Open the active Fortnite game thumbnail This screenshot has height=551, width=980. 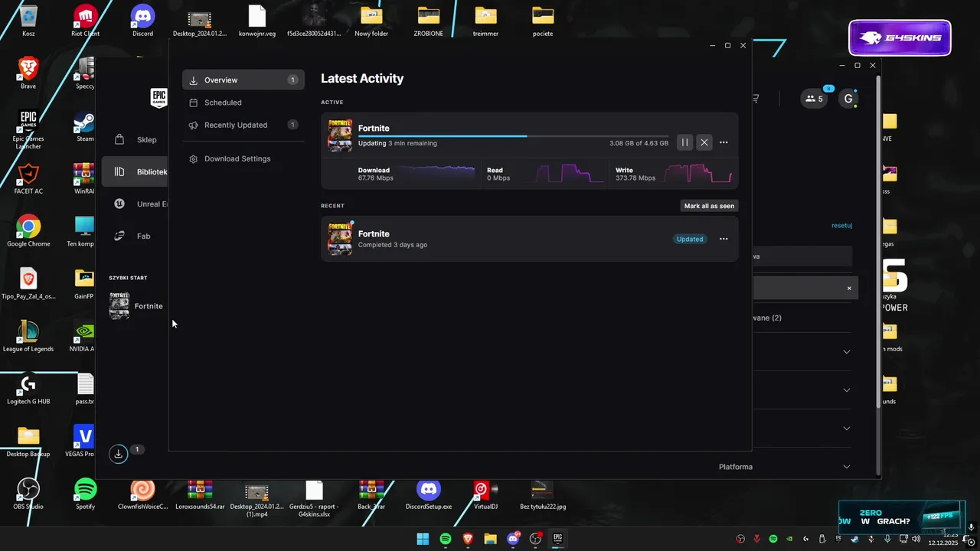pos(340,135)
